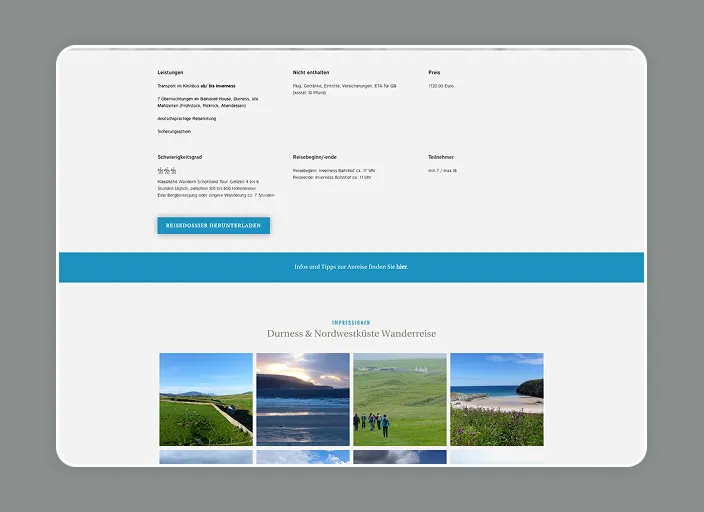Click the Reisebeginn/-ende heading
704x512 pixels.
pos(316,158)
